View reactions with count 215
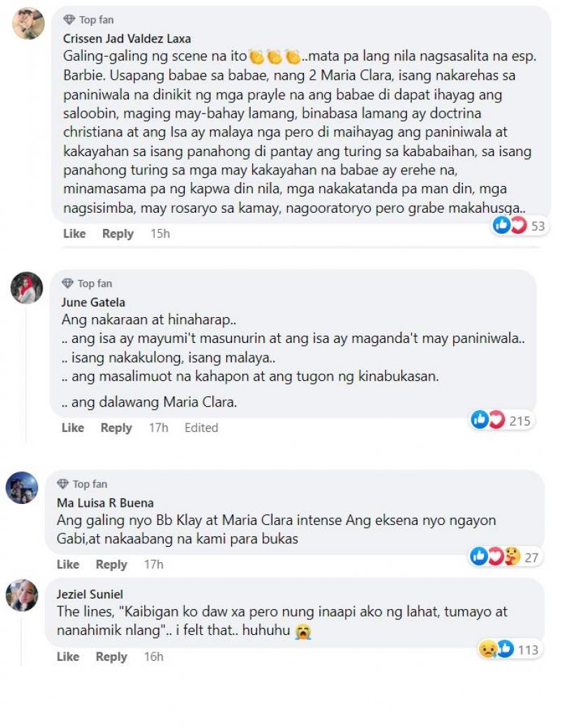Viewport: 561px width, 728px height. click(x=501, y=421)
